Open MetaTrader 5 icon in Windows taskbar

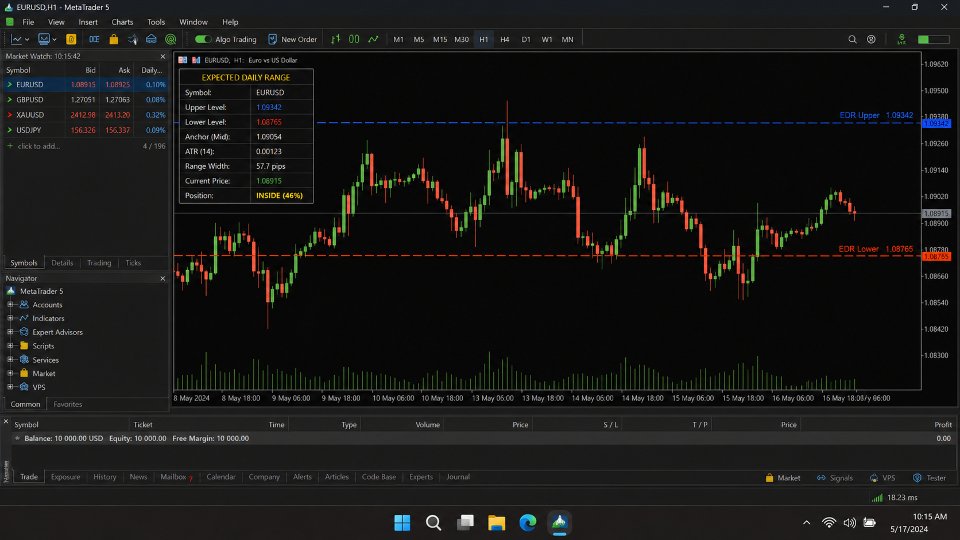click(559, 522)
